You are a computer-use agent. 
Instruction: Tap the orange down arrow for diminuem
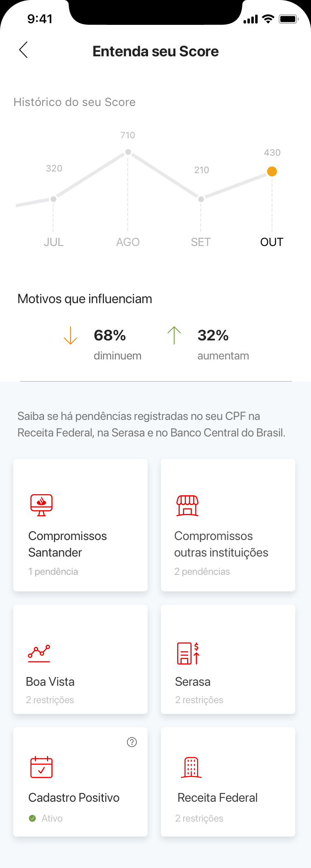click(70, 335)
